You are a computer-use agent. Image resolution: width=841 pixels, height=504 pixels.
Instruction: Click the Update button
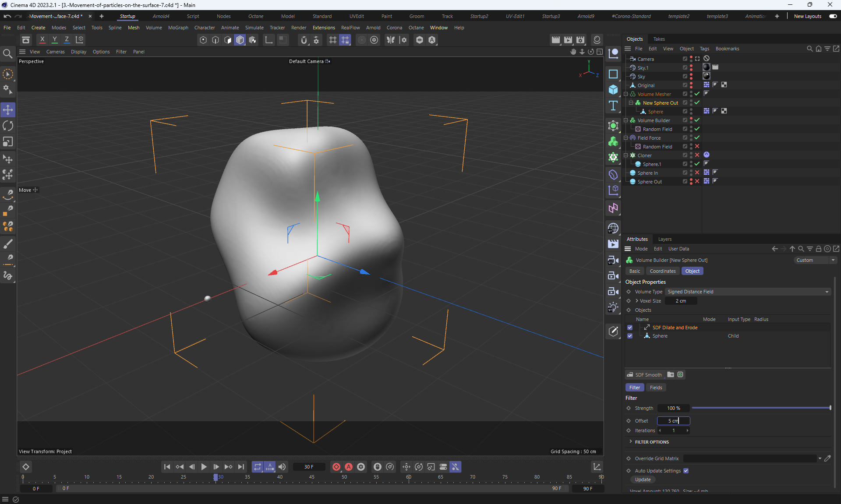pos(643,479)
